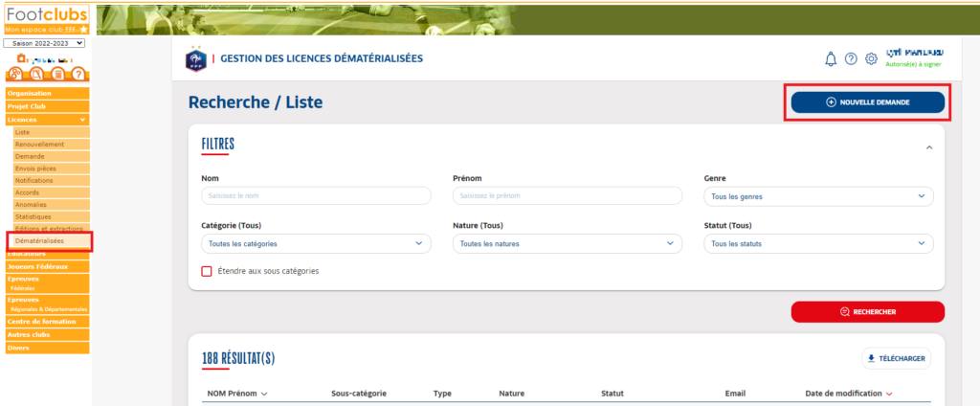Open the Toutes les catégories dropdown
The width and height of the screenshot is (980, 406).
[316, 243]
